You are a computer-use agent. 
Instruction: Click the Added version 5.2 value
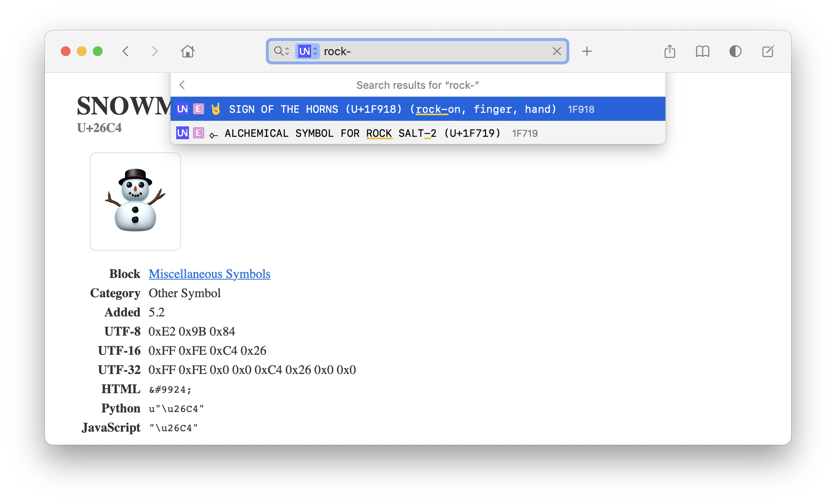click(157, 312)
